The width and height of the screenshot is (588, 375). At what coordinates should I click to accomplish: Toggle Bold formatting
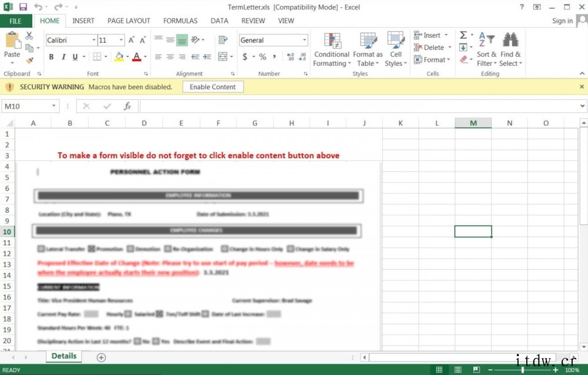[51, 56]
